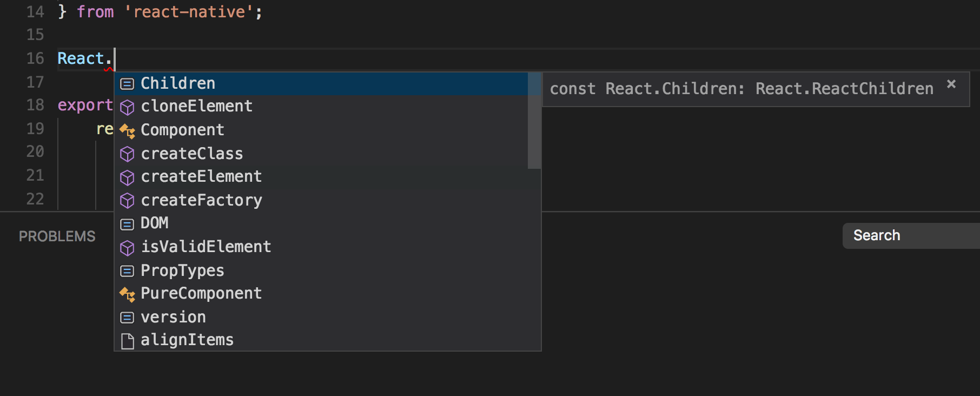This screenshot has height=396, width=980.
Task: Select the file icon next to alignItems
Action: click(127, 340)
